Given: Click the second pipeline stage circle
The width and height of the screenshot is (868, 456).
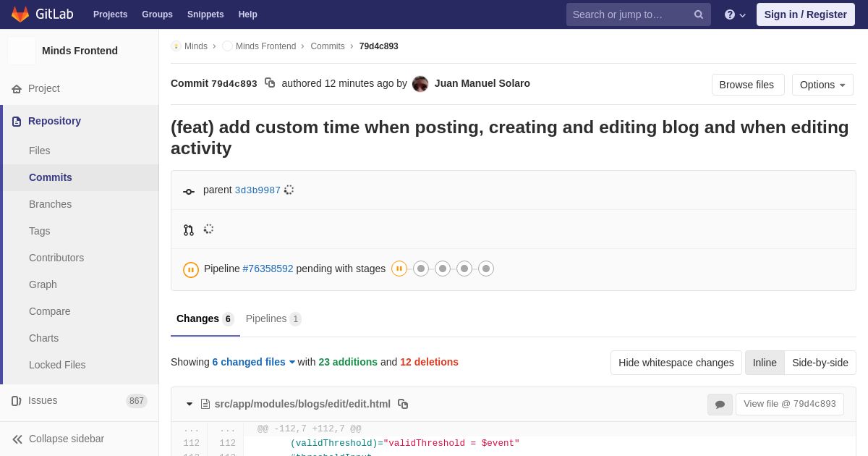Looking at the screenshot, I should click(421, 269).
